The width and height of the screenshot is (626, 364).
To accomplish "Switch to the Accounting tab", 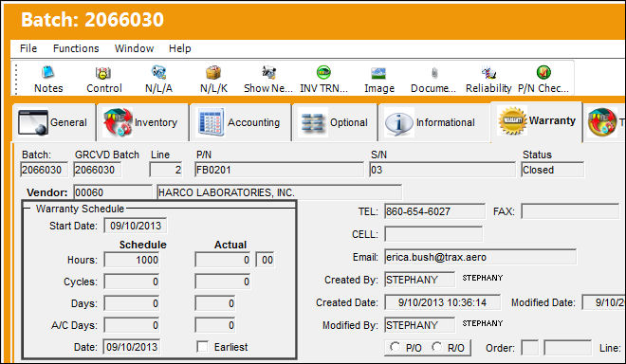I will (x=241, y=122).
